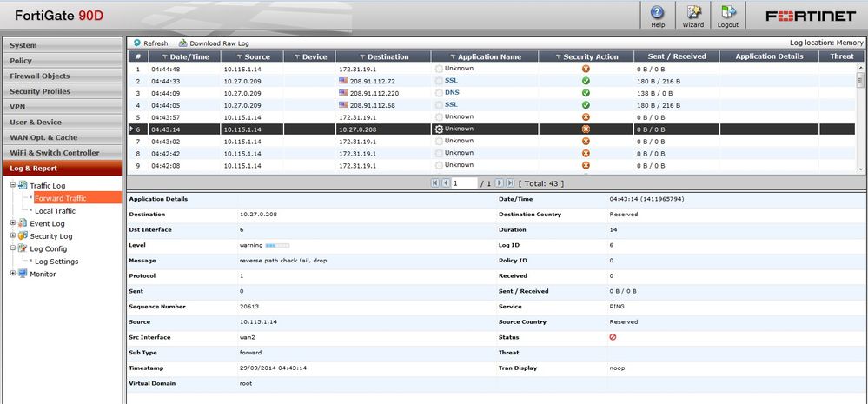
Task: Expand the Security Log tree node
Action: (x=13, y=235)
